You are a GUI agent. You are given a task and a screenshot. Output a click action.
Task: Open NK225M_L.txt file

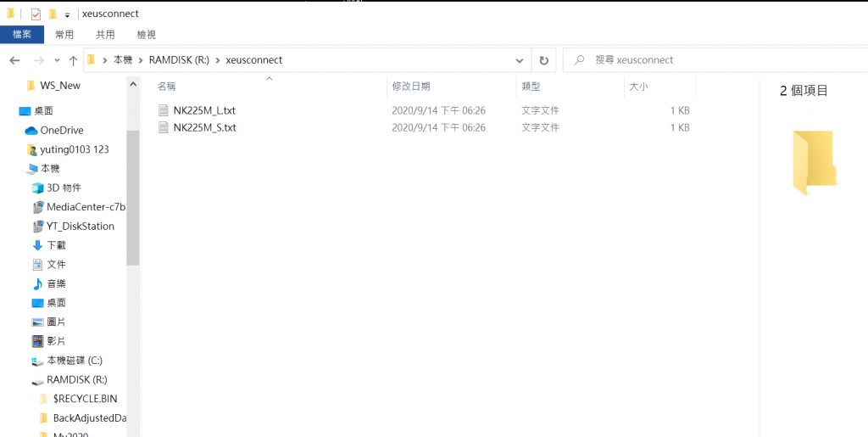pos(204,110)
